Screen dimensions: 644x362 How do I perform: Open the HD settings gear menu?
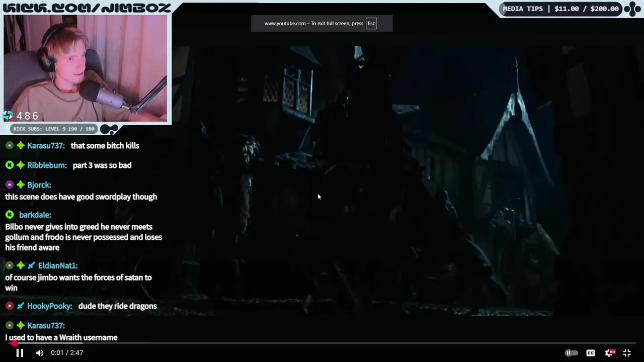610,353
